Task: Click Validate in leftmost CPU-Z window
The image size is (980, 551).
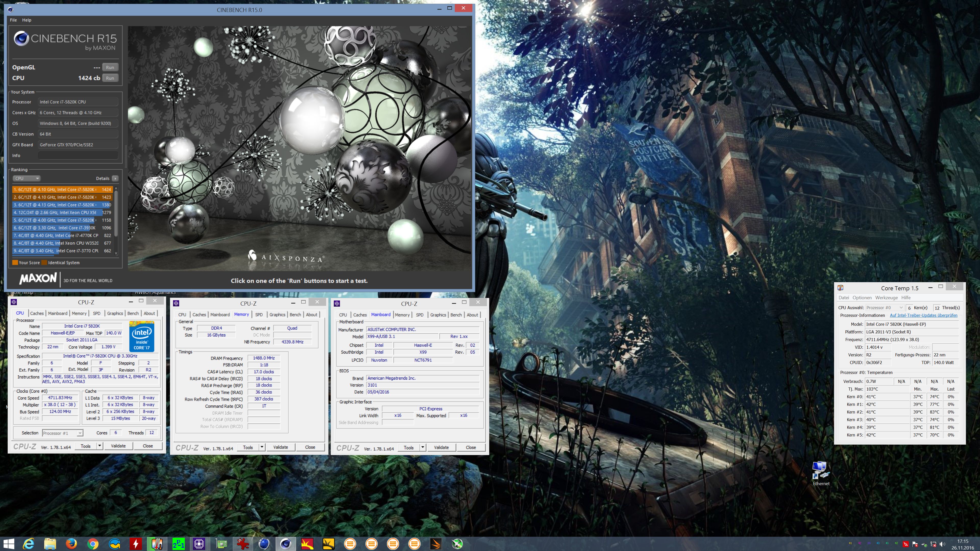Action: coord(118,446)
